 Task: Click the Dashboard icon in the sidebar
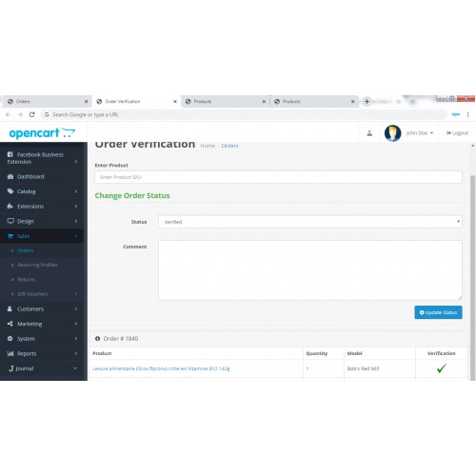pos(10,176)
